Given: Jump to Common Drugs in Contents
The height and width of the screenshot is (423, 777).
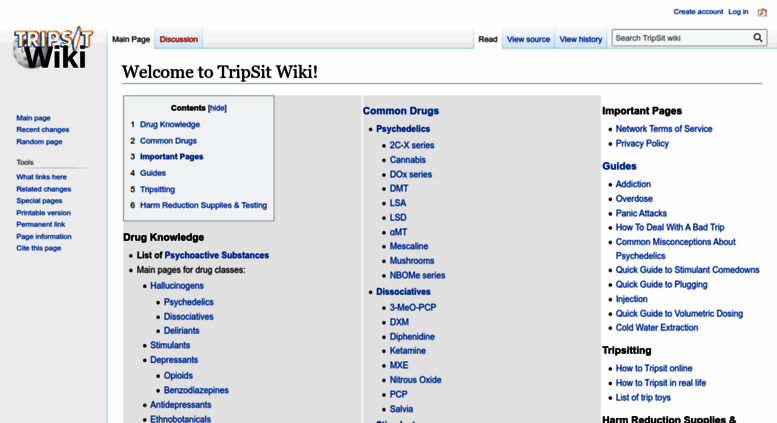Looking at the screenshot, I should click(168, 141).
